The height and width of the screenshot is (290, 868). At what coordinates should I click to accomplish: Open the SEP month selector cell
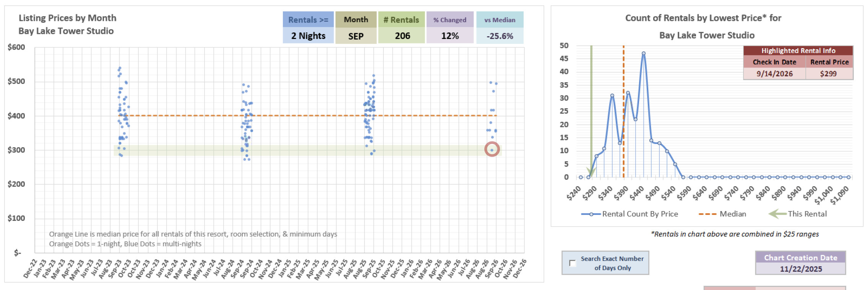coord(356,36)
